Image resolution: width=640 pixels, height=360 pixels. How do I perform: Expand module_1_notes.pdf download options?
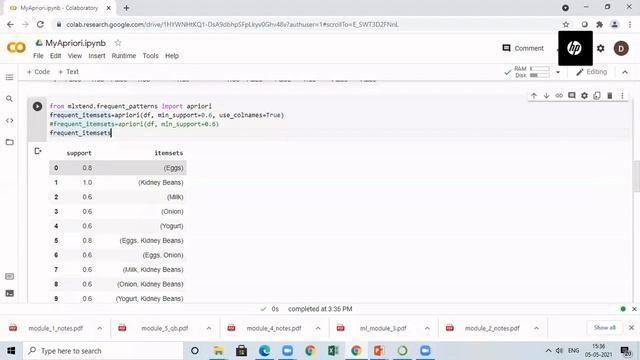click(x=100, y=328)
